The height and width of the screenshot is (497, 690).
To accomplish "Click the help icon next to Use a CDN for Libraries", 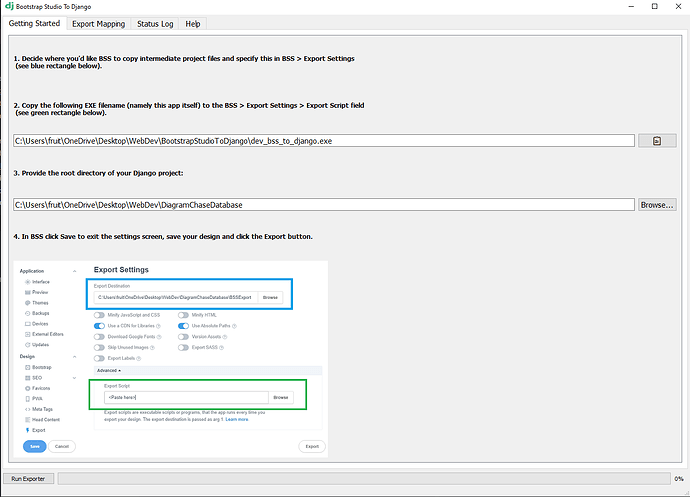I will [158, 326].
